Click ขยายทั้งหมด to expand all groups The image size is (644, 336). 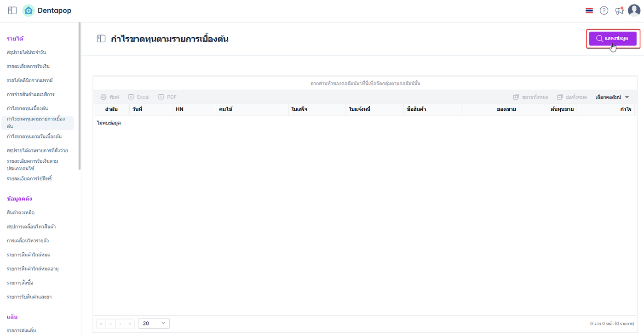coord(531,97)
